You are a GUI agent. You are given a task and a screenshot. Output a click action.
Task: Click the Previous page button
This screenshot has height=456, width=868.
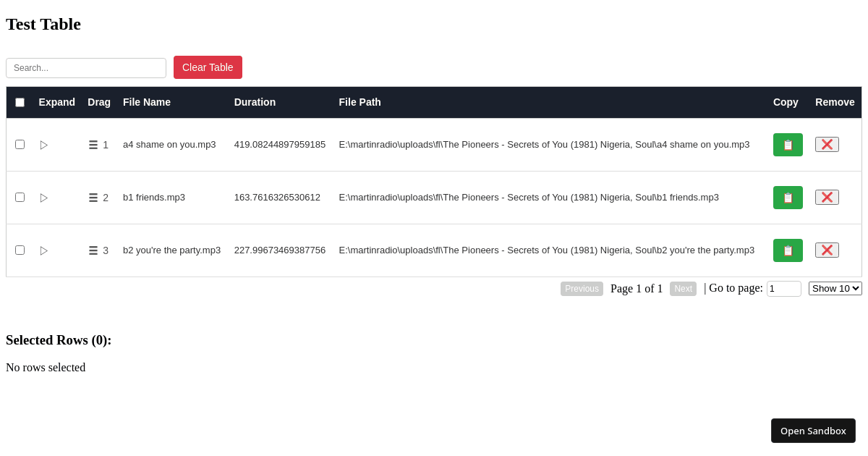click(x=582, y=289)
